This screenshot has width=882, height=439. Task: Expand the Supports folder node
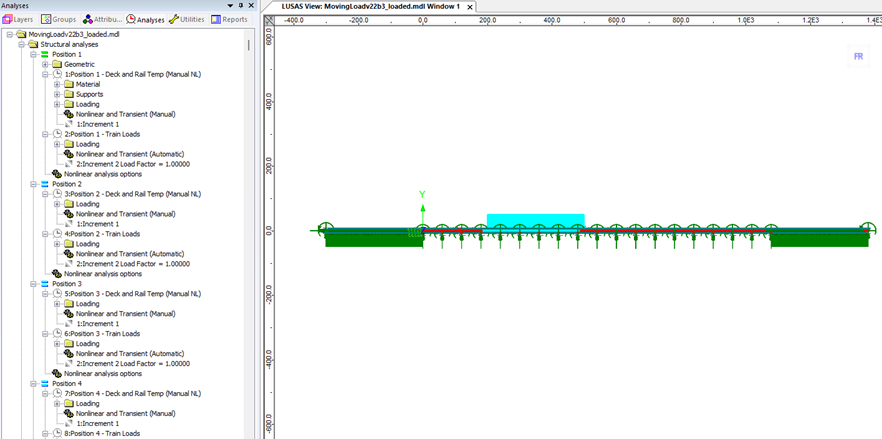coord(57,94)
